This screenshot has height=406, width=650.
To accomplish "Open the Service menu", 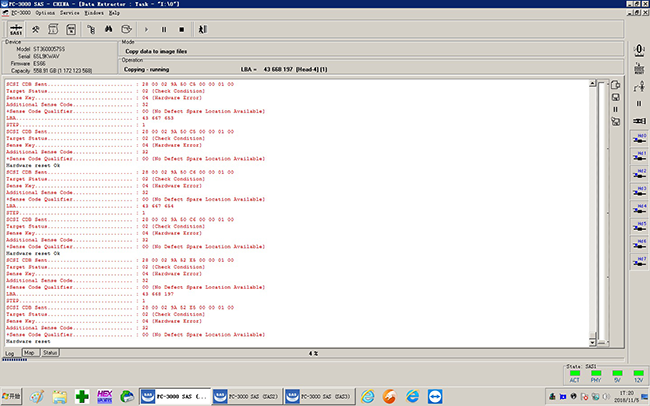I will tap(69, 13).
